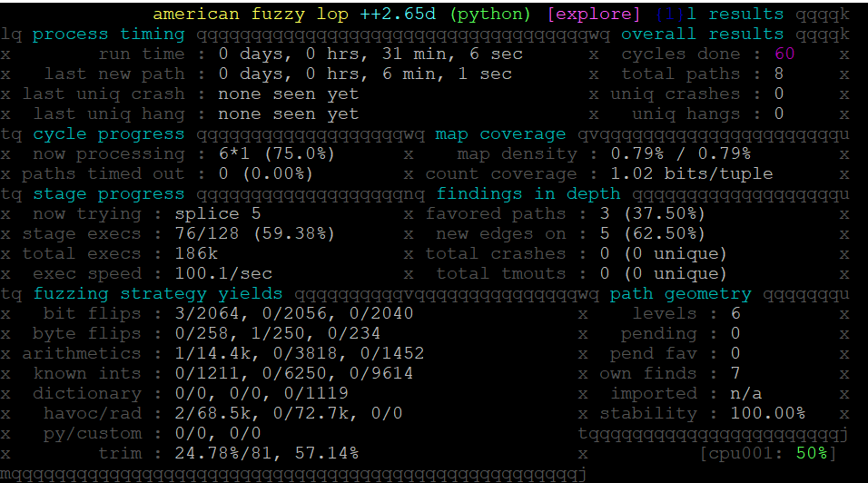Click the stability value '100.00%'
Image resolution: width=868 pixels, height=483 pixels.
768,413
